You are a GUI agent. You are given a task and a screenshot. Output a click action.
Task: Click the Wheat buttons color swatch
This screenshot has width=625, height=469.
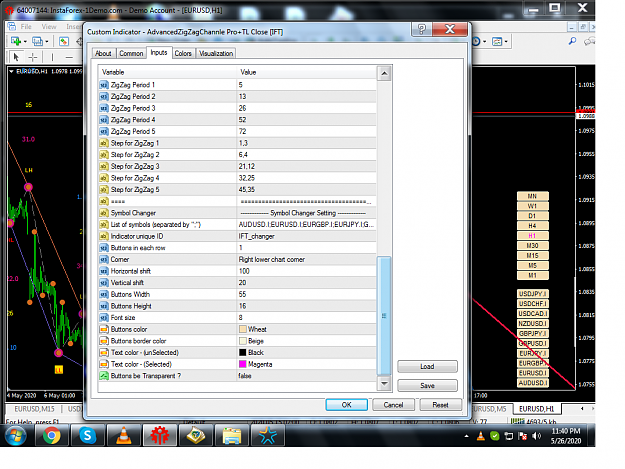[x=242, y=329]
